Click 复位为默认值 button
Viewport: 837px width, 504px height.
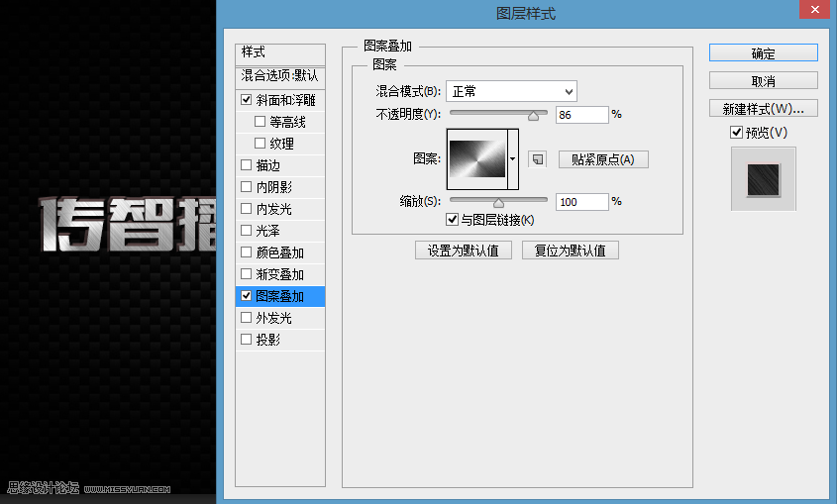click(x=571, y=251)
